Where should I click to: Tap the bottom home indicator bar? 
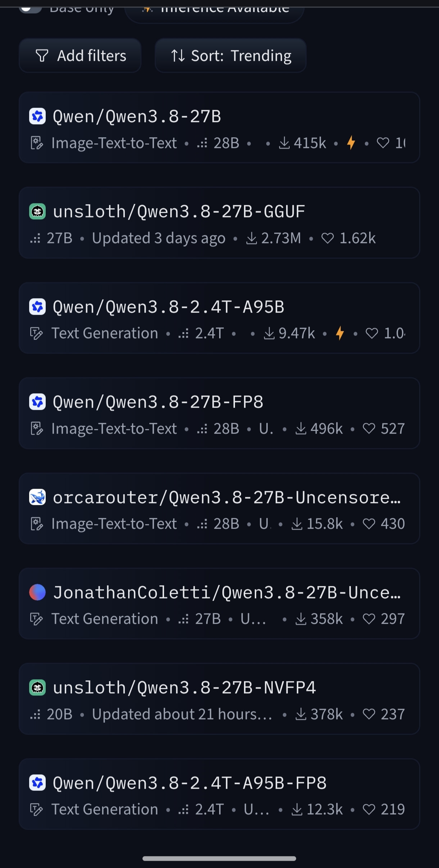click(x=219, y=859)
